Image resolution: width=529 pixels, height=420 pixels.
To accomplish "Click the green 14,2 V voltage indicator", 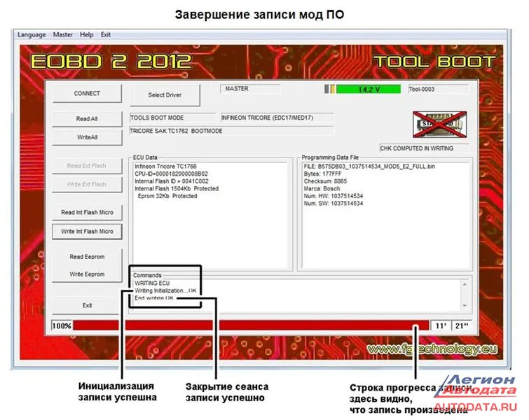I will click(x=369, y=90).
